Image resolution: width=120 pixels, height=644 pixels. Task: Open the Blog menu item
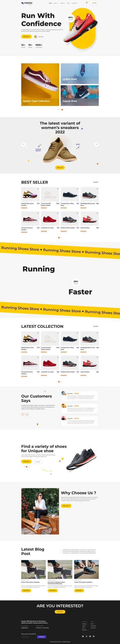69,3
